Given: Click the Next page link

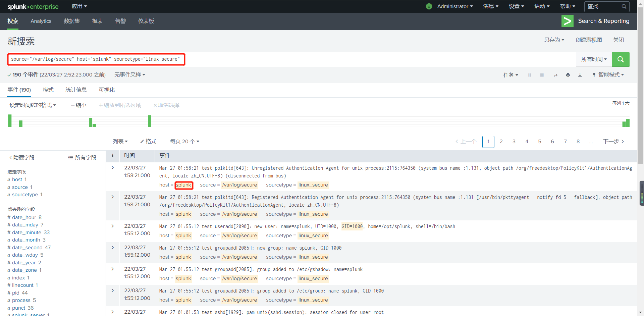Looking at the screenshot, I should click(x=613, y=142).
